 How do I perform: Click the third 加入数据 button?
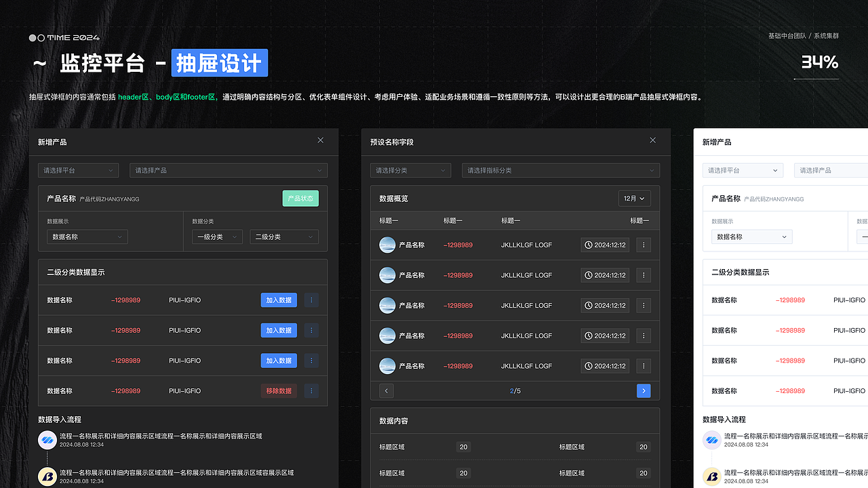point(279,361)
